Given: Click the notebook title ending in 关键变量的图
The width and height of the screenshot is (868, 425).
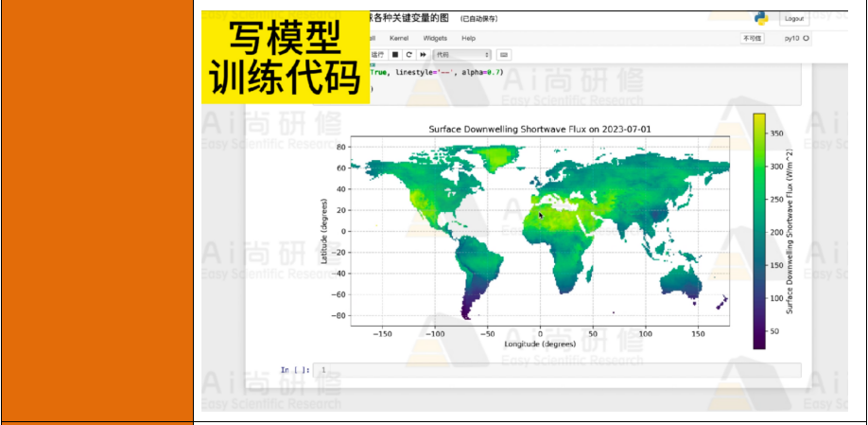Looking at the screenshot, I should [410, 18].
